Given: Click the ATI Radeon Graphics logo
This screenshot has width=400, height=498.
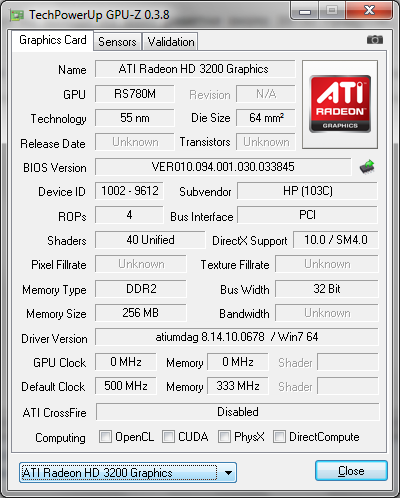Looking at the screenshot, I should 340,104.
